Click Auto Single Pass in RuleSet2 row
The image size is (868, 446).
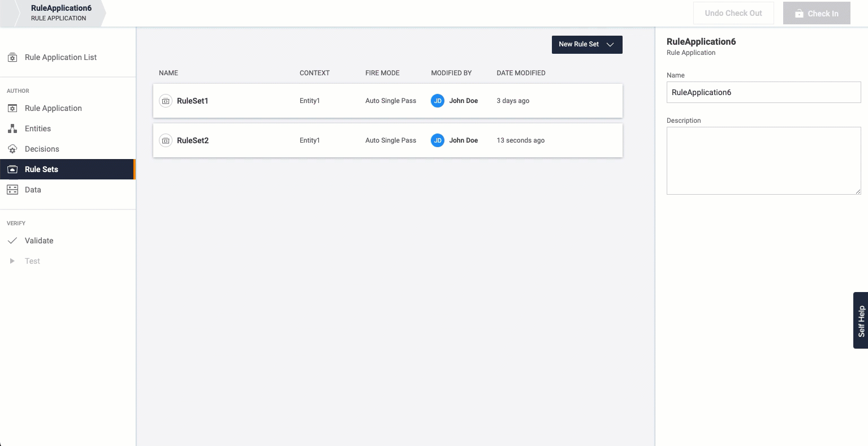(x=391, y=140)
